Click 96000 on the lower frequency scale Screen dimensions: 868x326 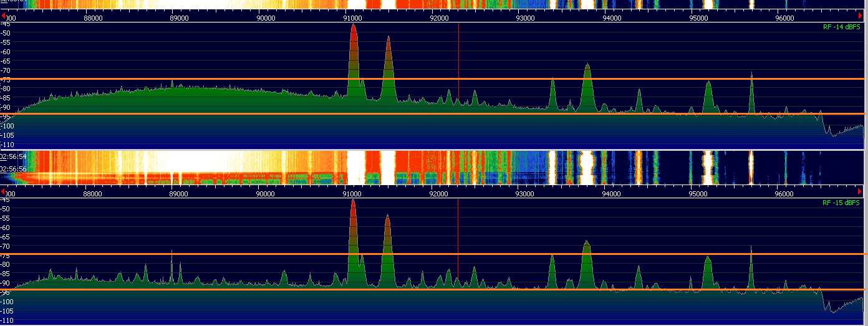click(x=784, y=194)
